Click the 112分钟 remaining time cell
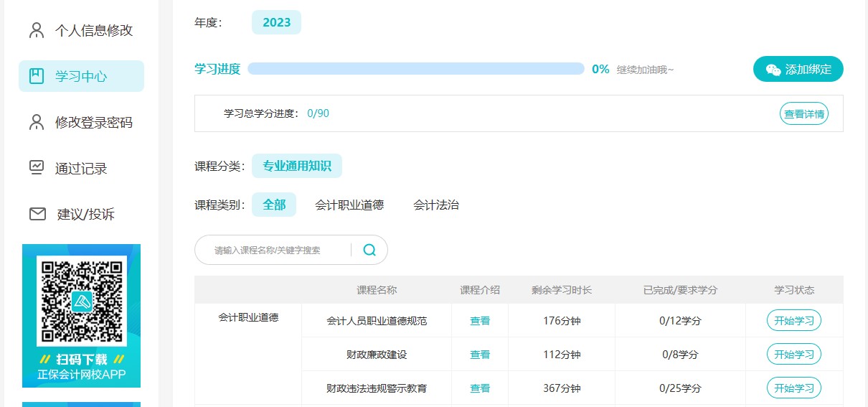The image size is (868, 407). click(562, 355)
